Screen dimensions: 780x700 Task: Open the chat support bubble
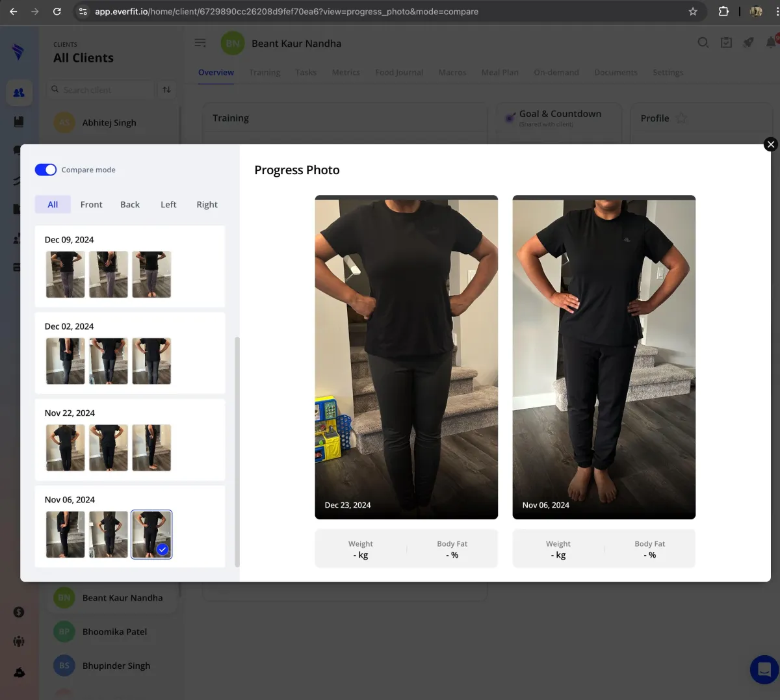click(x=764, y=669)
